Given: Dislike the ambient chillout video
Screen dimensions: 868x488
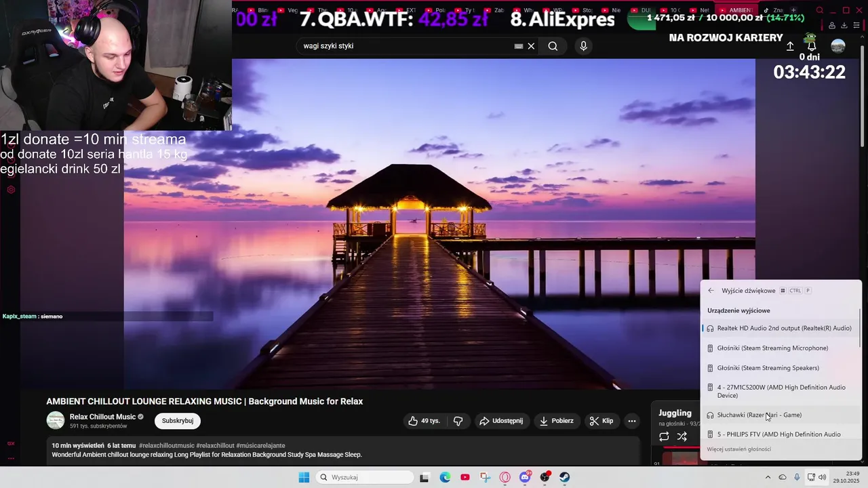Looking at the screenshot, I should click(x=458, y=421).
